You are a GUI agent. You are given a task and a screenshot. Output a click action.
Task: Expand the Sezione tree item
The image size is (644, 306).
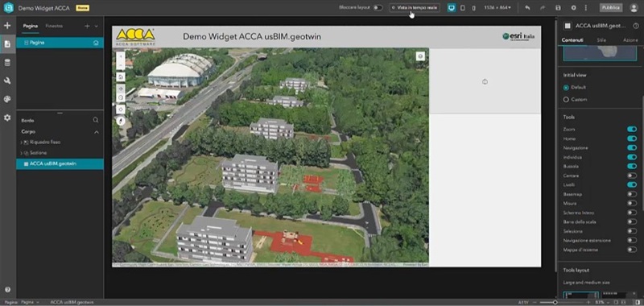coord(21,153)
